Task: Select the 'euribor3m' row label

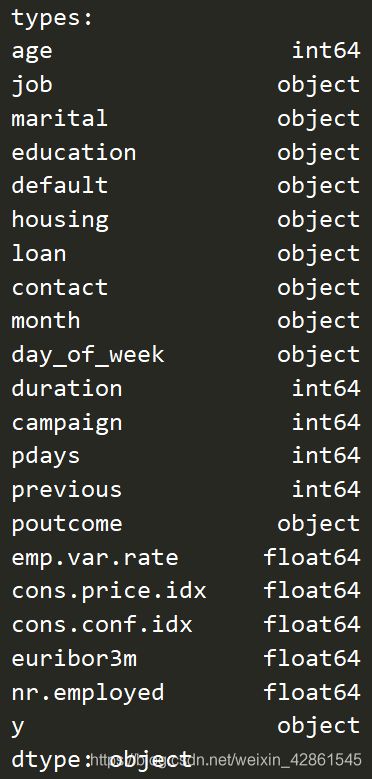Action: click(74, 658)
